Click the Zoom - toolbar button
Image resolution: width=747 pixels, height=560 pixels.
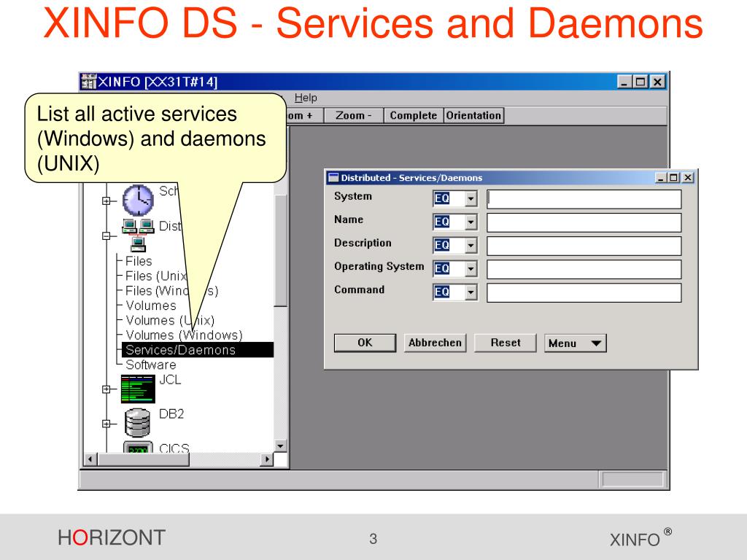pyautogui.click(x=354, y=116)
